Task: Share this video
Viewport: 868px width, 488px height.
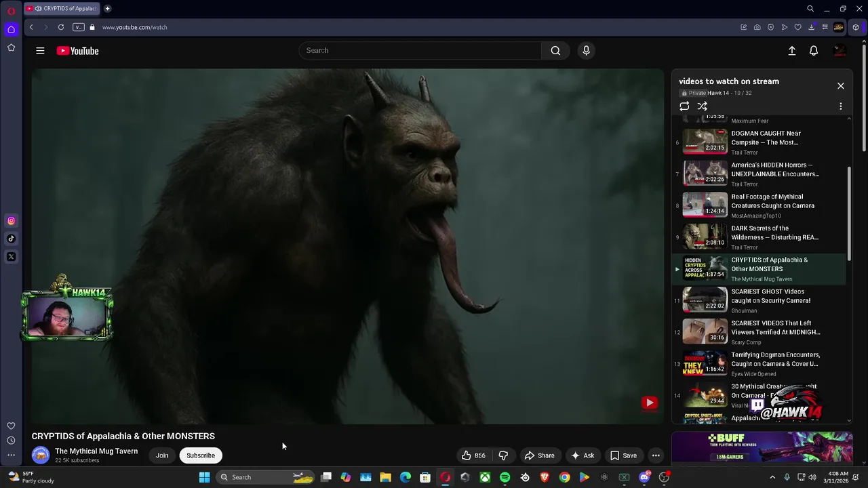Action: coord(539,455)
